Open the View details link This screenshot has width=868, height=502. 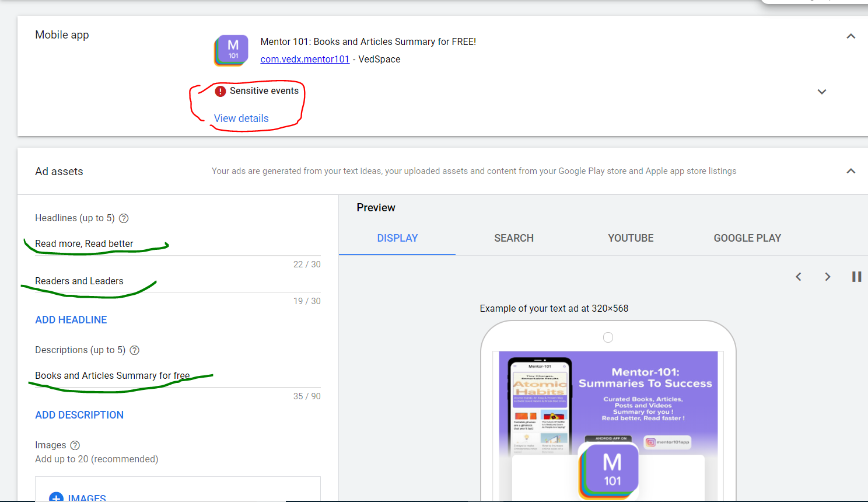coord(241,118)
